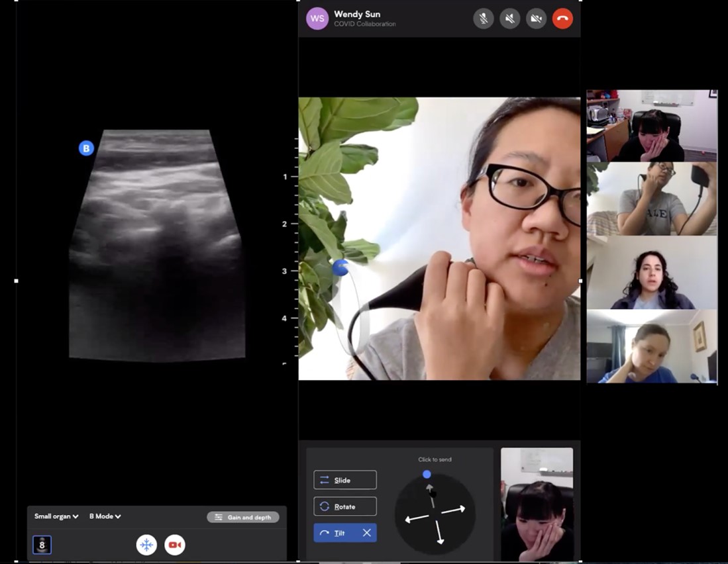Switch to Rotate probe guidance mode
The height and width of the screenshot is (564, 728).
[x=344, y=506]
